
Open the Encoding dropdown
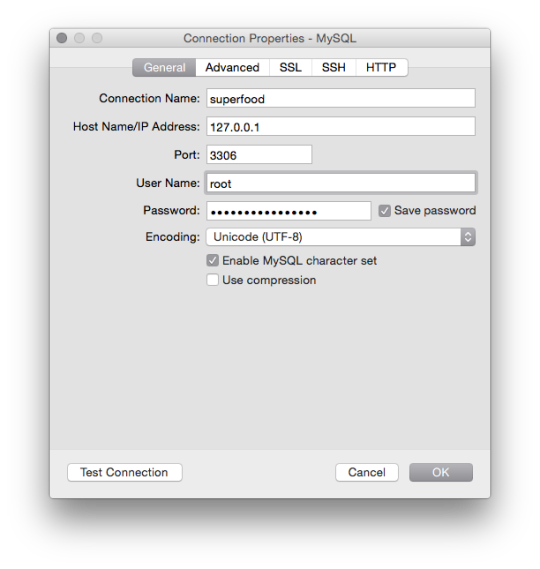[341, 237]
